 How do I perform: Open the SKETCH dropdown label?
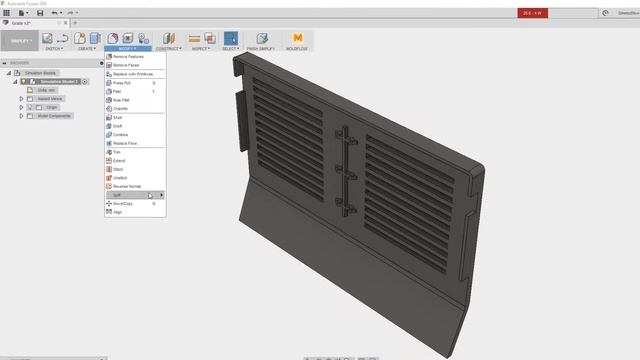coord(54,49)
